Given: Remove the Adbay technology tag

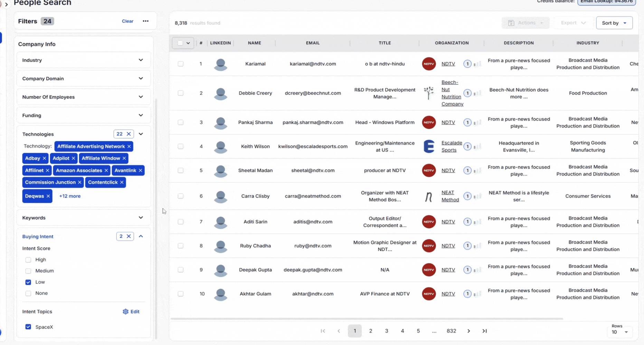Looking at the screenshot, I should click(x=44, y=158).
